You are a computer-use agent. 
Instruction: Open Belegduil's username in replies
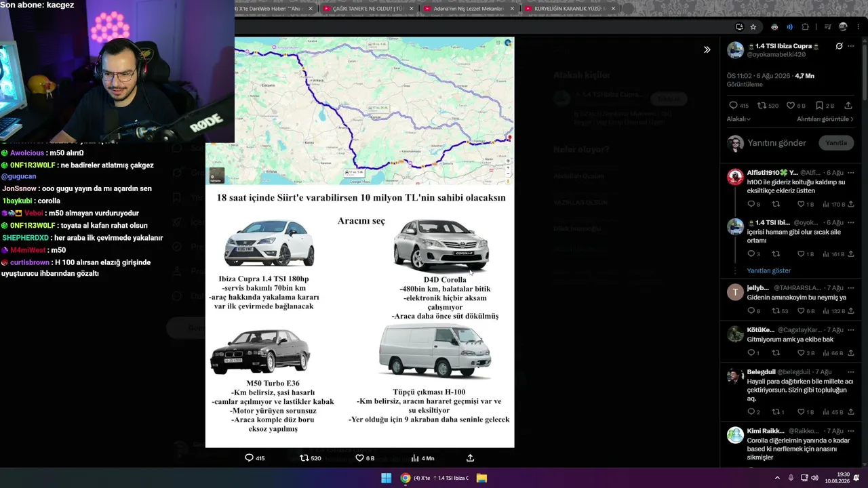click(x=762, y=372)
